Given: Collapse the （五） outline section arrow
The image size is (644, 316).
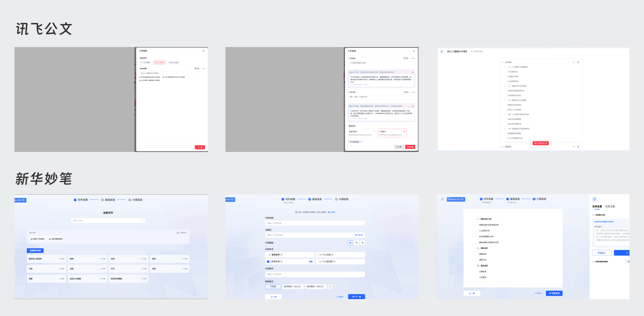Looking at the screenshot, I should click(x=505, y=129).
